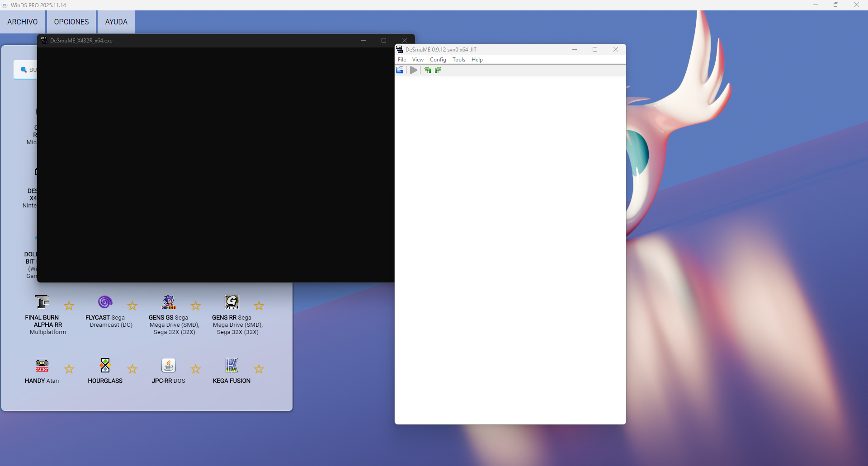Launch the Hourglass icon
Image resolution: width=868 pixels, height=466 pixels.
pos(105,365)
